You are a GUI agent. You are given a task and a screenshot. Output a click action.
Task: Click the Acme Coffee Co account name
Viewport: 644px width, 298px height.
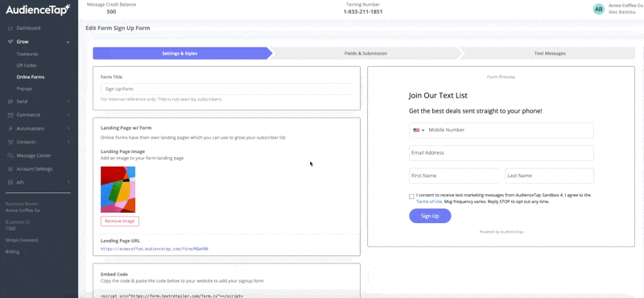pyautogui.click(x=626, y=6)
